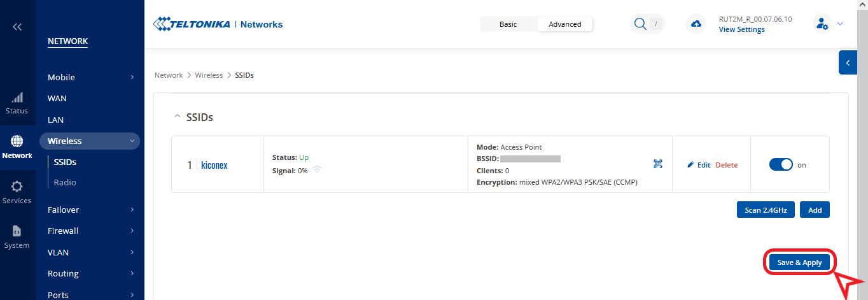Switch to Advanced mode

tap(564, 24)
